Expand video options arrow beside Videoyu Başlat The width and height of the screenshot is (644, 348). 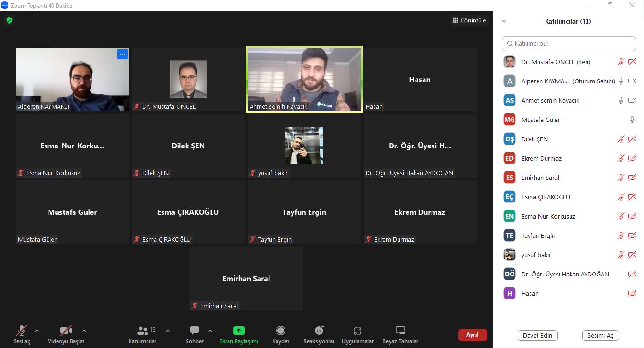pos(84,331)
